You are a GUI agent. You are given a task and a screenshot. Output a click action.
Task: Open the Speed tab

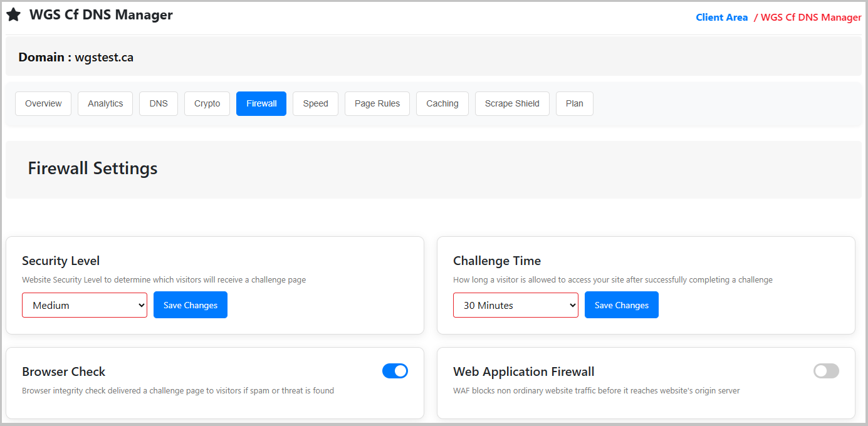point(315,104)
